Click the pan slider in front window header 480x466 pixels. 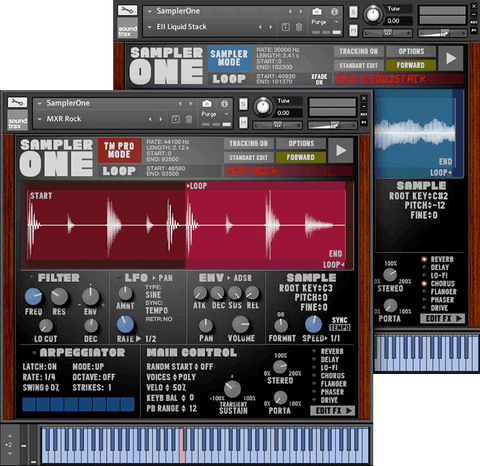point(277,125)
